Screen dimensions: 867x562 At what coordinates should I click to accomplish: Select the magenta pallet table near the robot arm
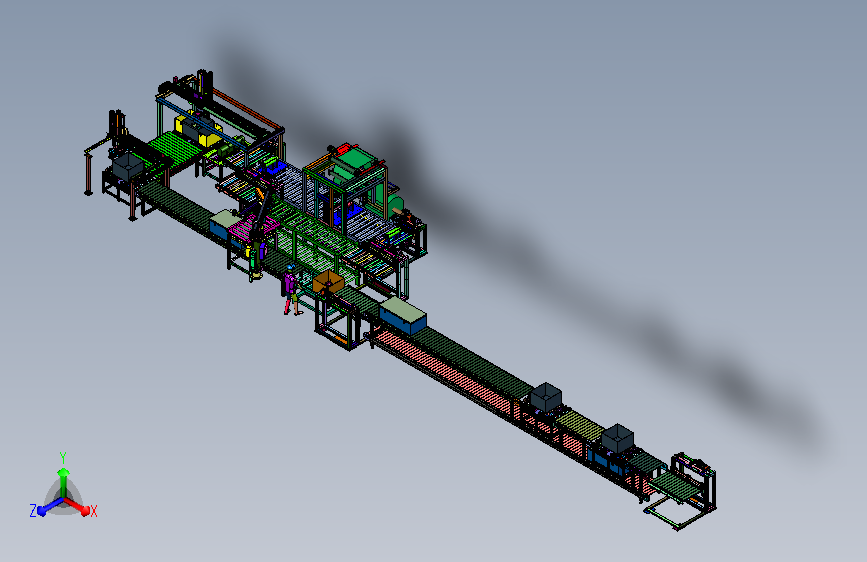(255, 227)
